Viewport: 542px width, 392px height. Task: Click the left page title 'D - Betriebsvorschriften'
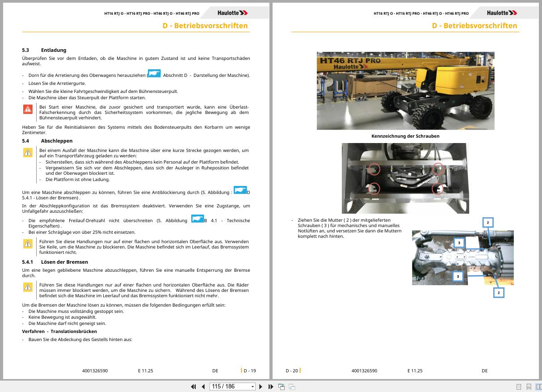coord(205,25)
